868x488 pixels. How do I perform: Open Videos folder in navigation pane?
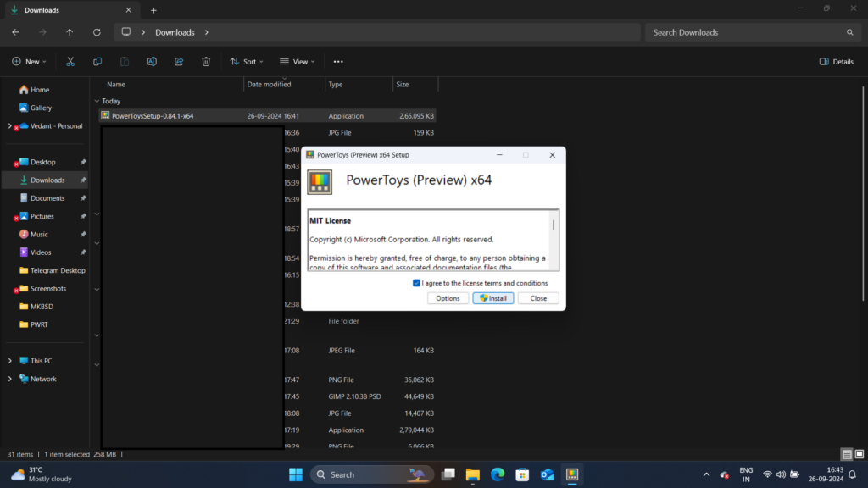pyautogui.click(x=46, y=252)
